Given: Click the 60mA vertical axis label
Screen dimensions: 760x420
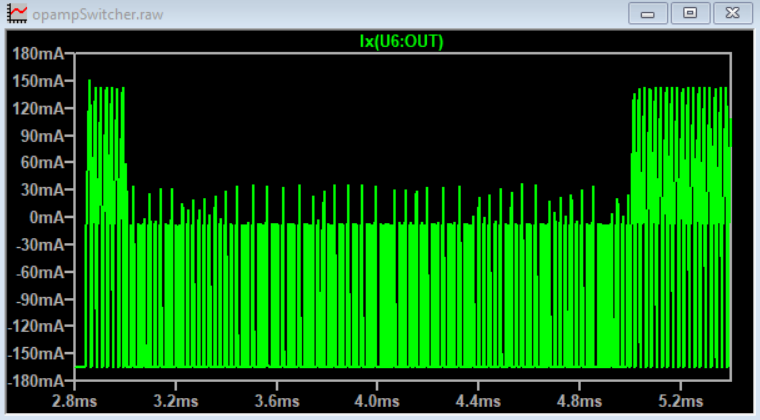Looking at the screenshot, I should pos(42,163).
